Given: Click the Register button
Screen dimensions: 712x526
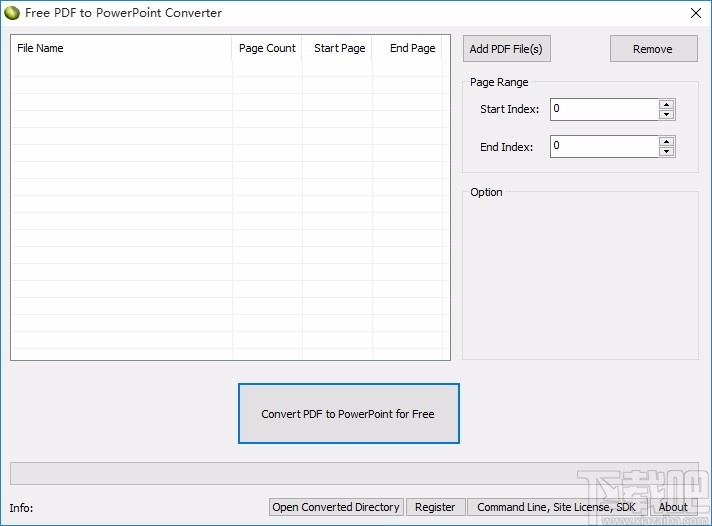Looking at the screenshot, I should [435, 507].
